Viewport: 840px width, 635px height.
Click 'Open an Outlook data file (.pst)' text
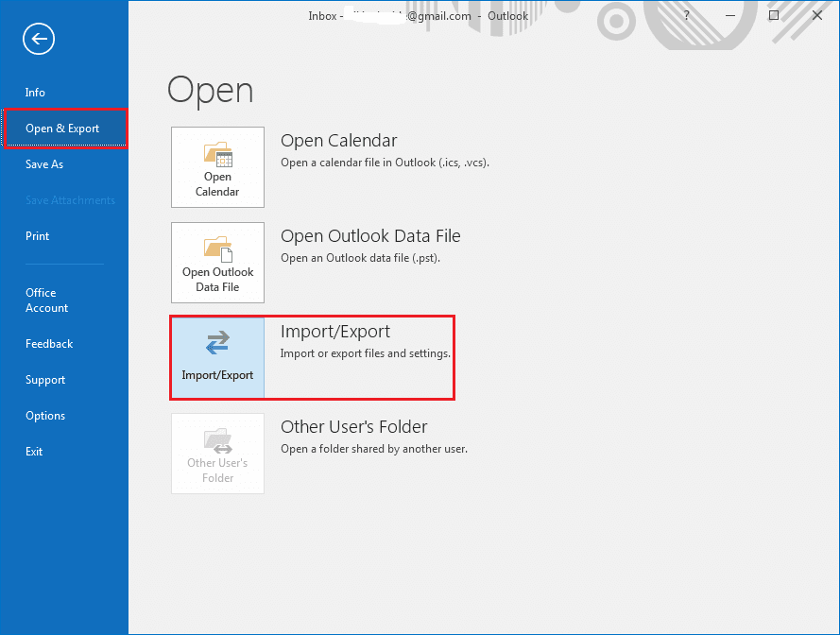point(360,258)
